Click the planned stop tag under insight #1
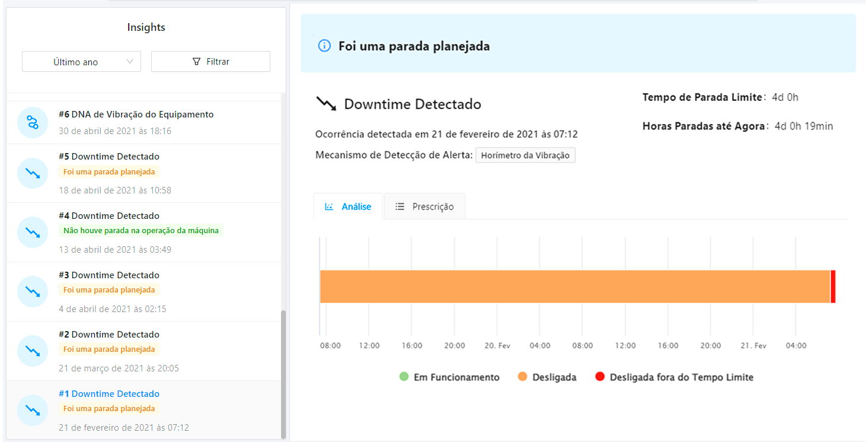Image resolution: width=868 pixels, height=442 pixels. (x=109, y=409)
